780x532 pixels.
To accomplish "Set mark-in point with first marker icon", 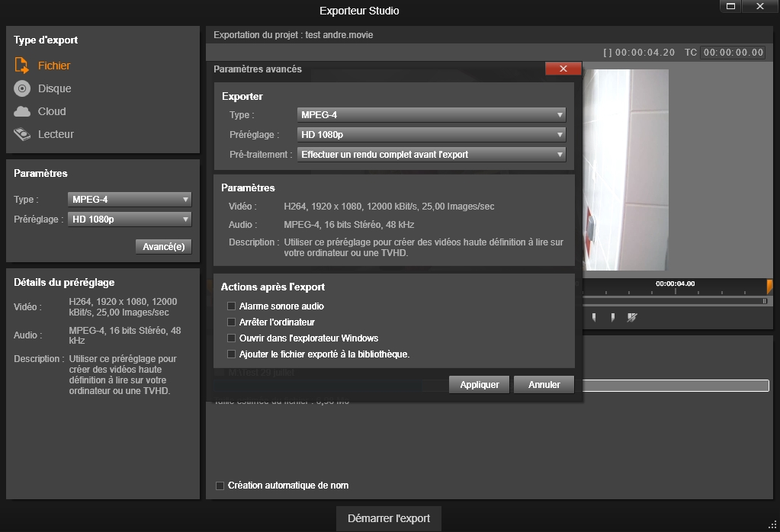I will tap(594, 317).
